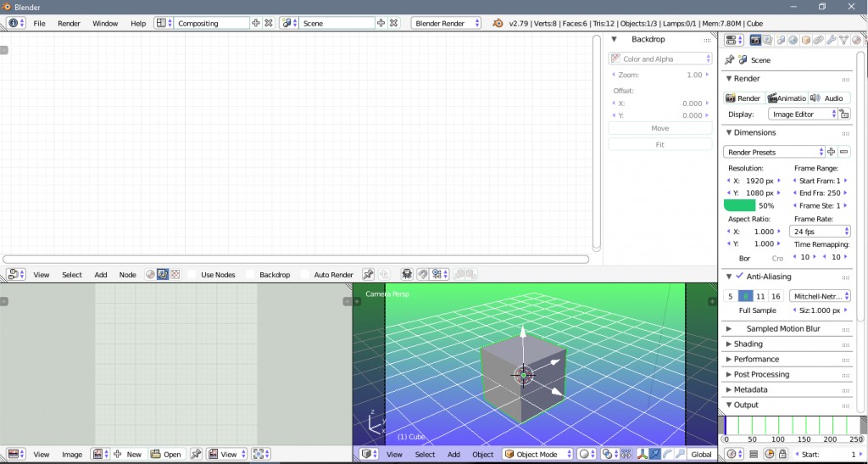
Task: Expand the Shading panel
Action: [x=748, y=344]
